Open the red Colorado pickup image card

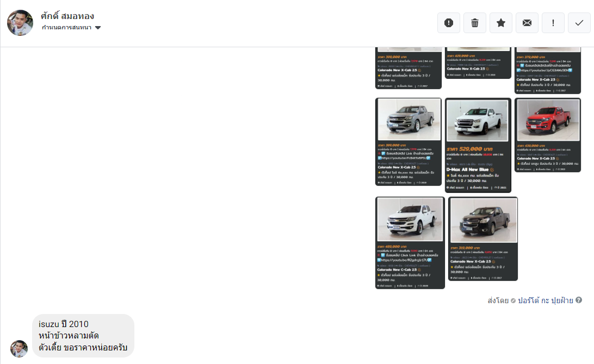548,135
